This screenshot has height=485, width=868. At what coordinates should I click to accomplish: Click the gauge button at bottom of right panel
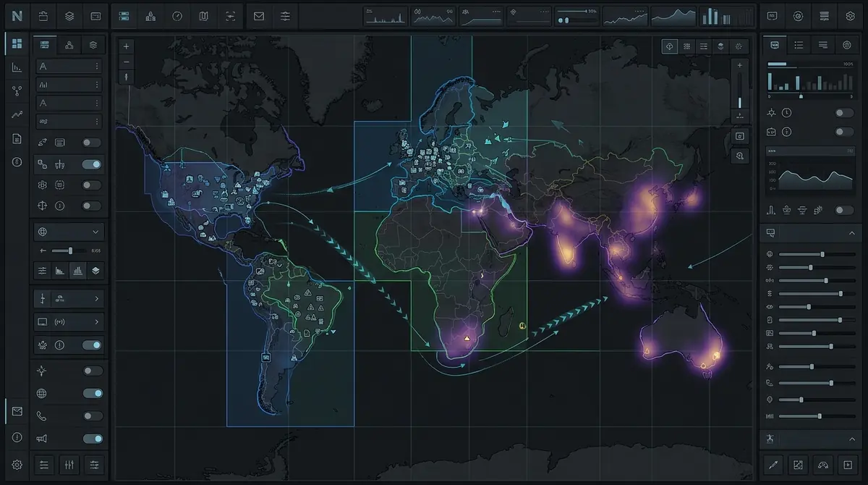(822, 464)
